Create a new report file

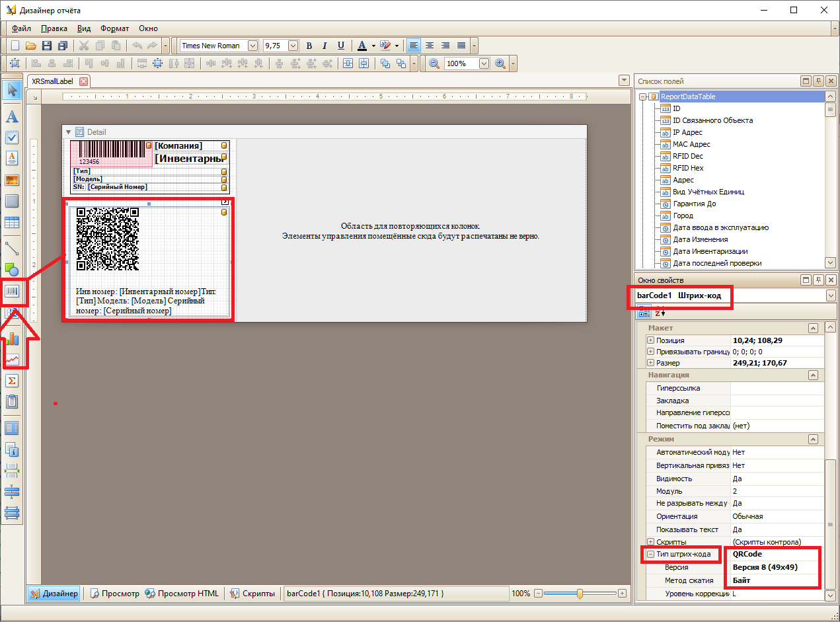click(x=15, y=46)
